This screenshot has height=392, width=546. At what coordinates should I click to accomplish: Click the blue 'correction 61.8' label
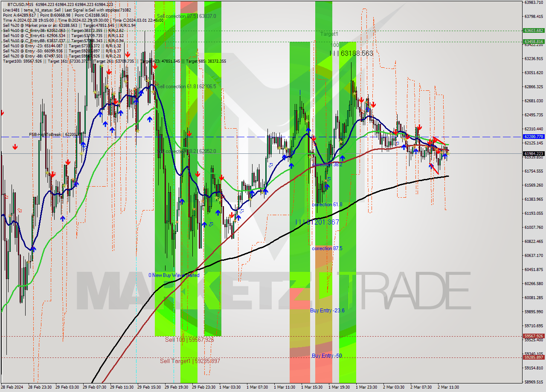tap(327, 205)
